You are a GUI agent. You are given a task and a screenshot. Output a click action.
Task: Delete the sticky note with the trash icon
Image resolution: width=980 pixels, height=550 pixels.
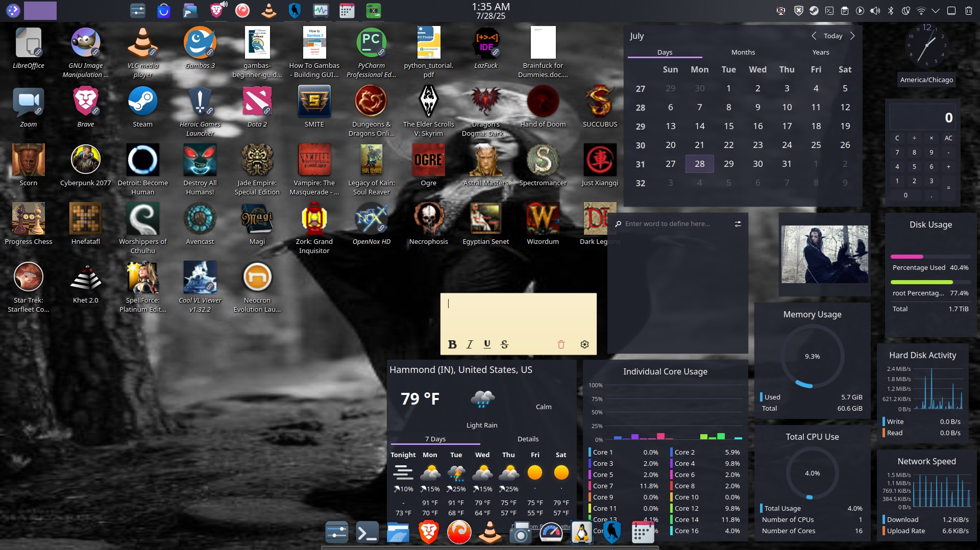tap(561, 344)
